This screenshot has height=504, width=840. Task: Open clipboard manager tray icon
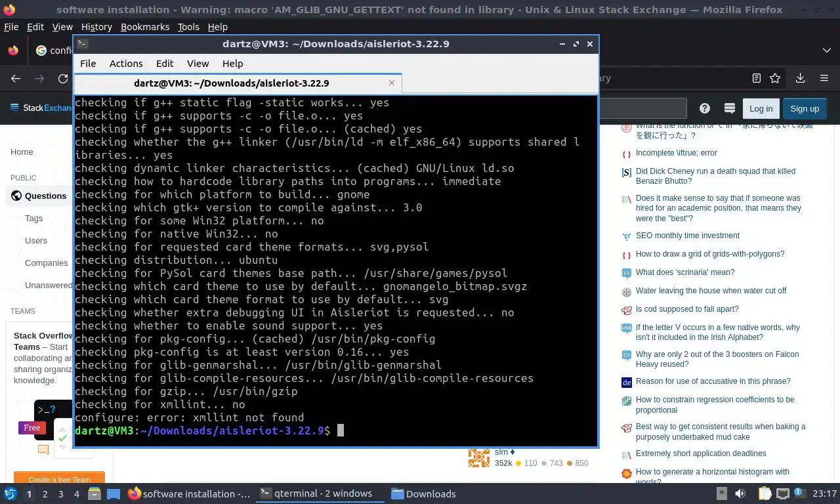(765, 493)
